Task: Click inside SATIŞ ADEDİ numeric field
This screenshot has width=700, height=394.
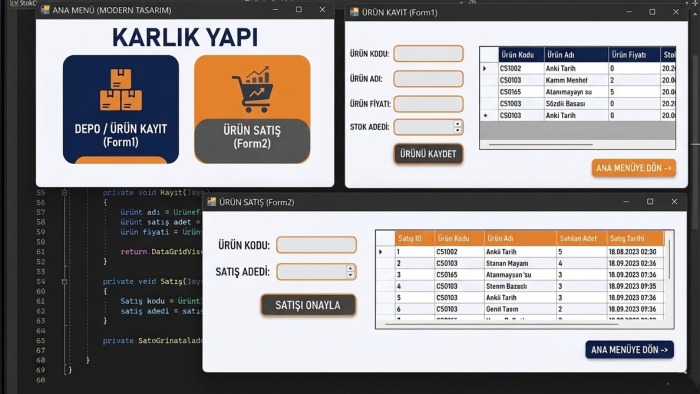Action: 312,272
